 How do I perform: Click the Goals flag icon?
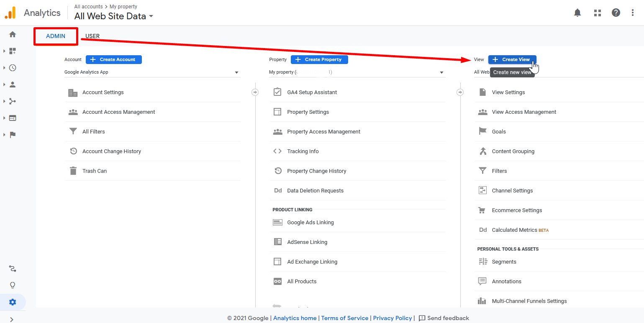(x=482, y=131)
